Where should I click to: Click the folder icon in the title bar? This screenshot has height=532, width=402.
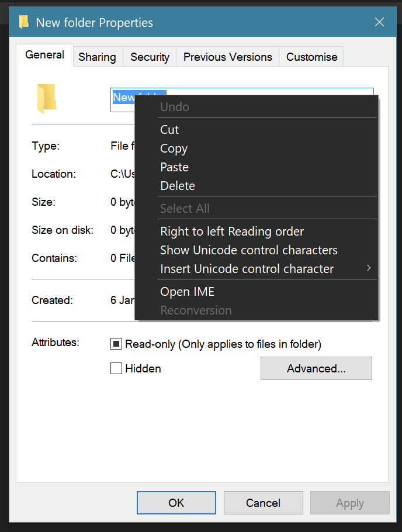click(x=23, y=22)
